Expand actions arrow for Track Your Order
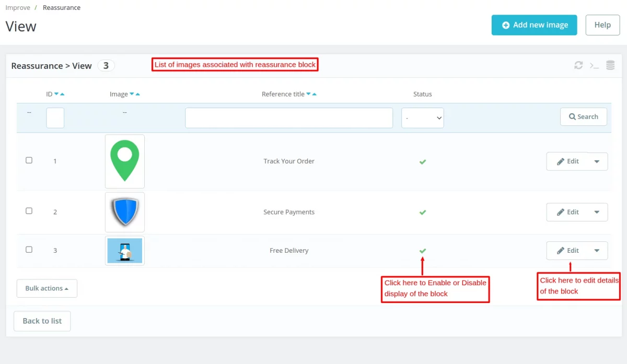This screenshot has height=364, width=627. pos(597,161)
